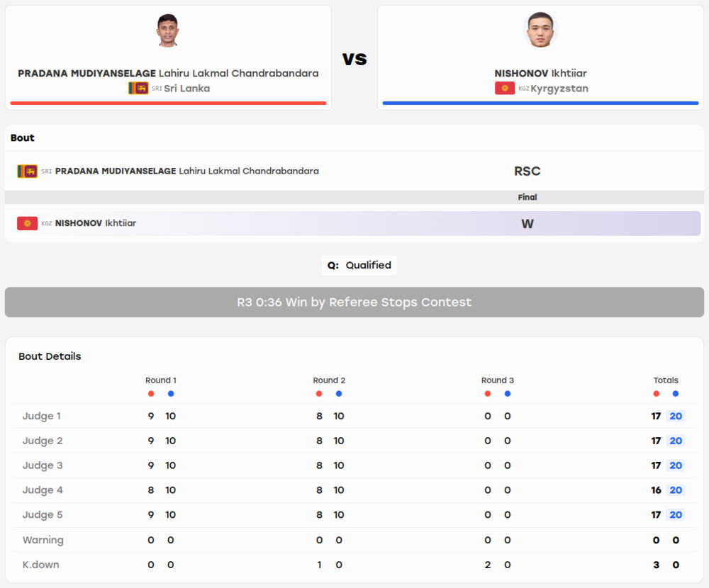Viewport: 709px width, 588px height.
Task: Click the blue corner dot under Round 3
Action: pyautogui.click(x=508, y=394)
